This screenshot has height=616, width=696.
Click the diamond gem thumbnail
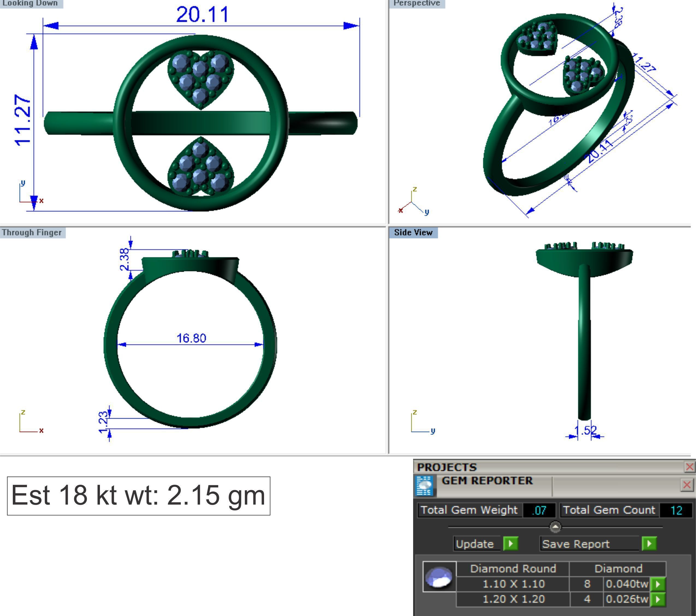coord(439,576)
